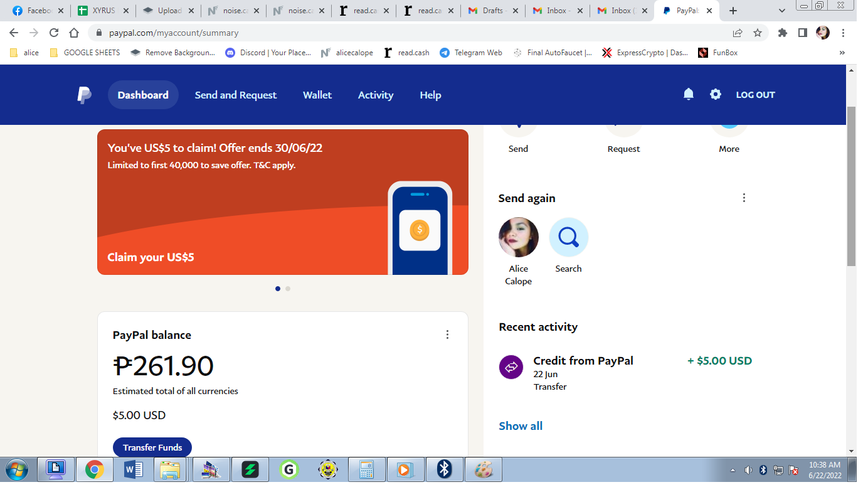
Task: Show more bookmarks with the overflow chevron
Action: [842, 53]
